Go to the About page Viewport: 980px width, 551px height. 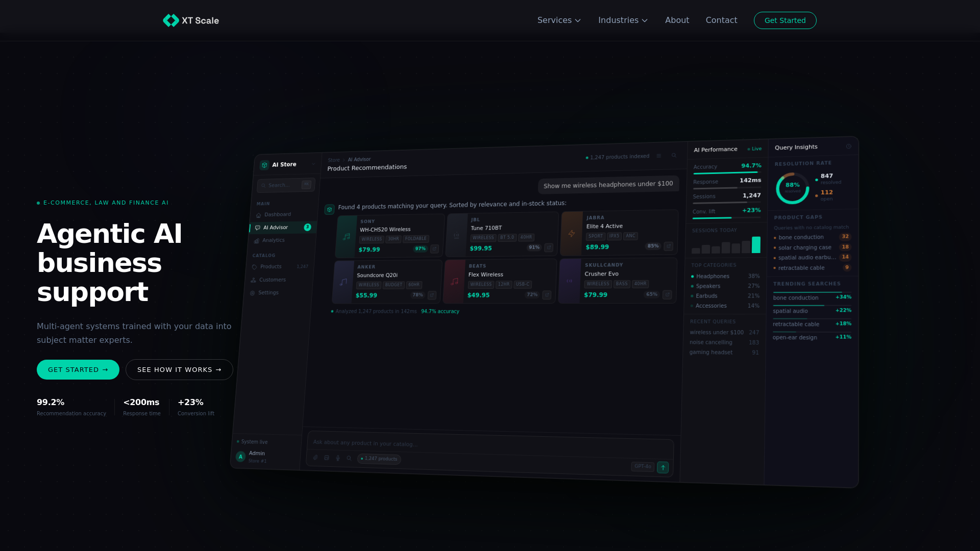[x=677, y=20]
